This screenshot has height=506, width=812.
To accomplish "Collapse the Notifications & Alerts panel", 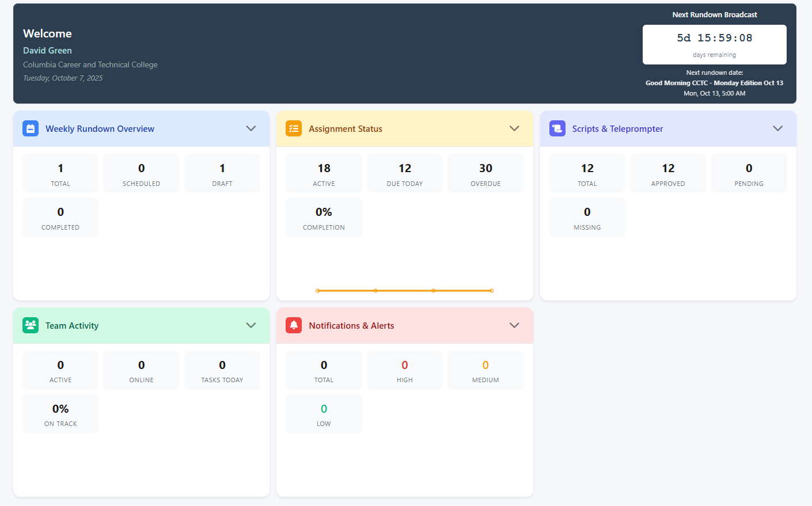I will click(514, 325).
